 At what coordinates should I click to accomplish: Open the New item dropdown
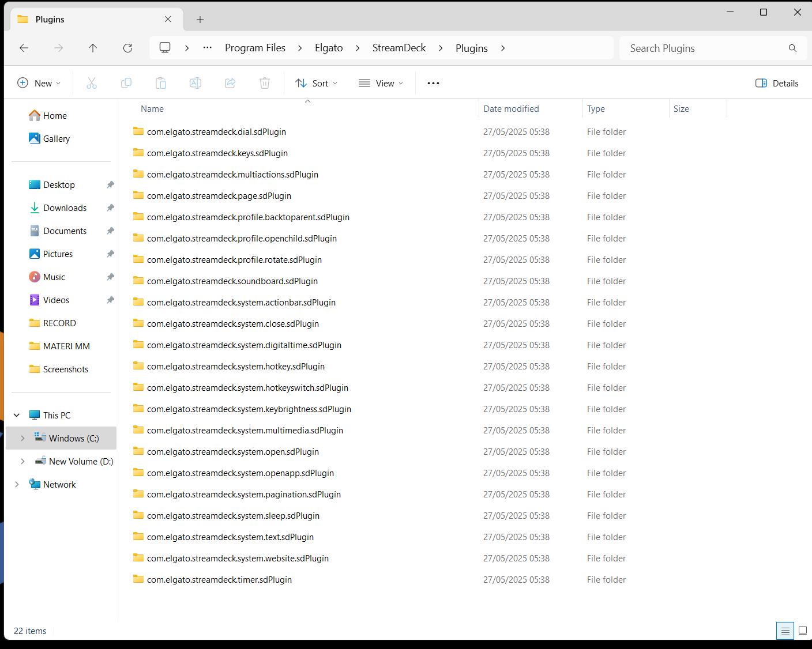click(x=39, y=82)
